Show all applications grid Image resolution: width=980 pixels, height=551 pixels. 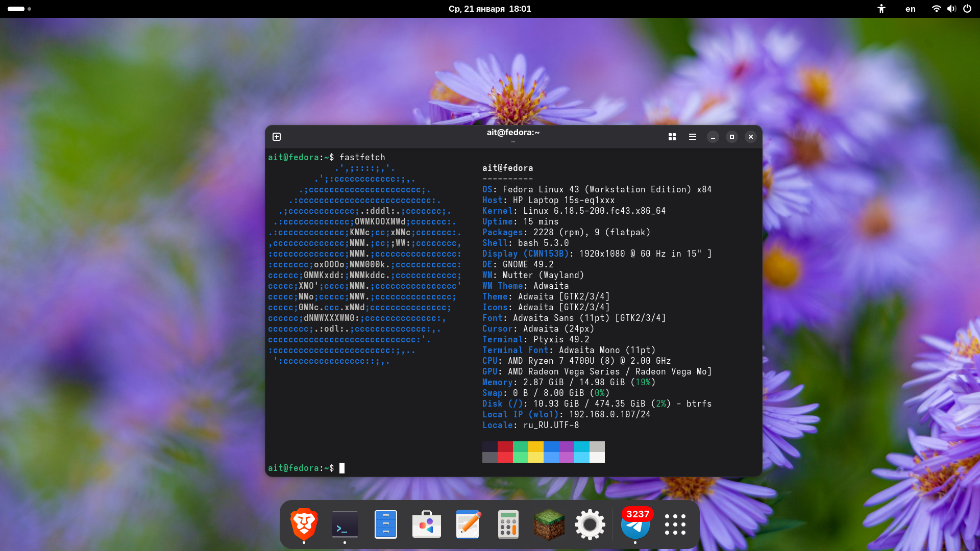(x=675, y=524)
